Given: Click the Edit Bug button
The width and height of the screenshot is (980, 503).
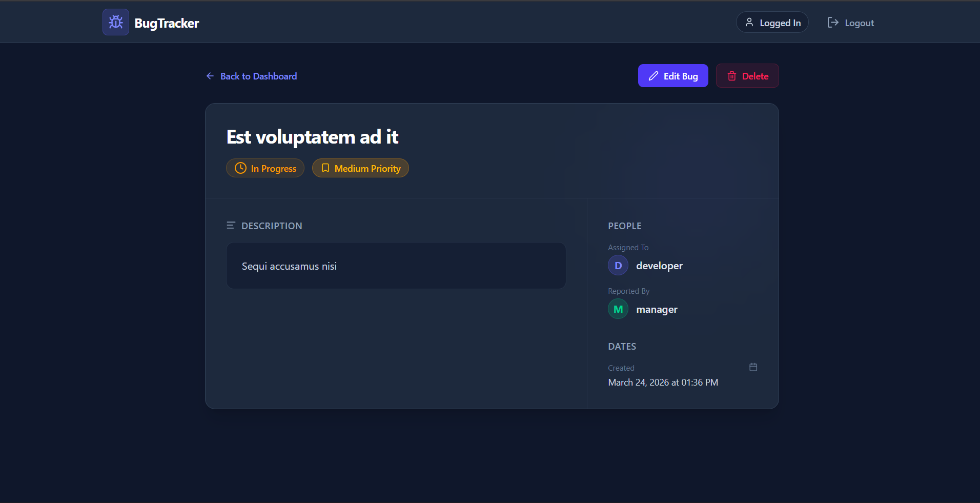Looking at the screenshot, I should (x=673, y=75).
